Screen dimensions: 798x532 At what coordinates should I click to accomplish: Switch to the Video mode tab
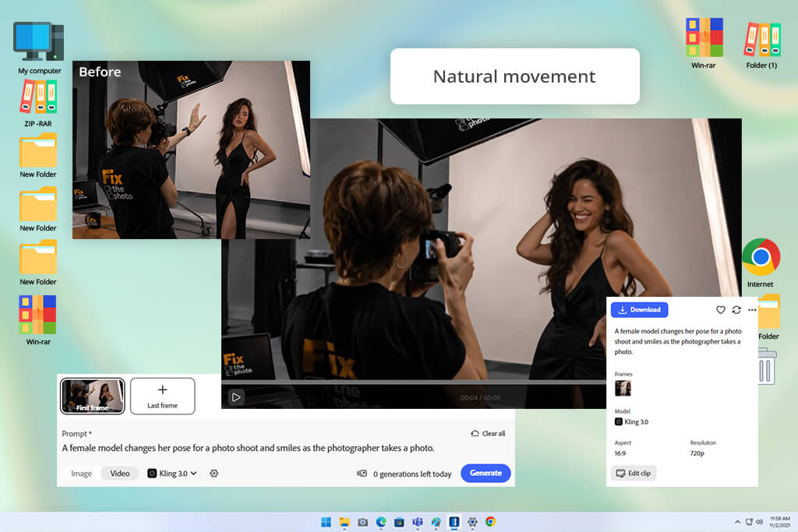120,474
